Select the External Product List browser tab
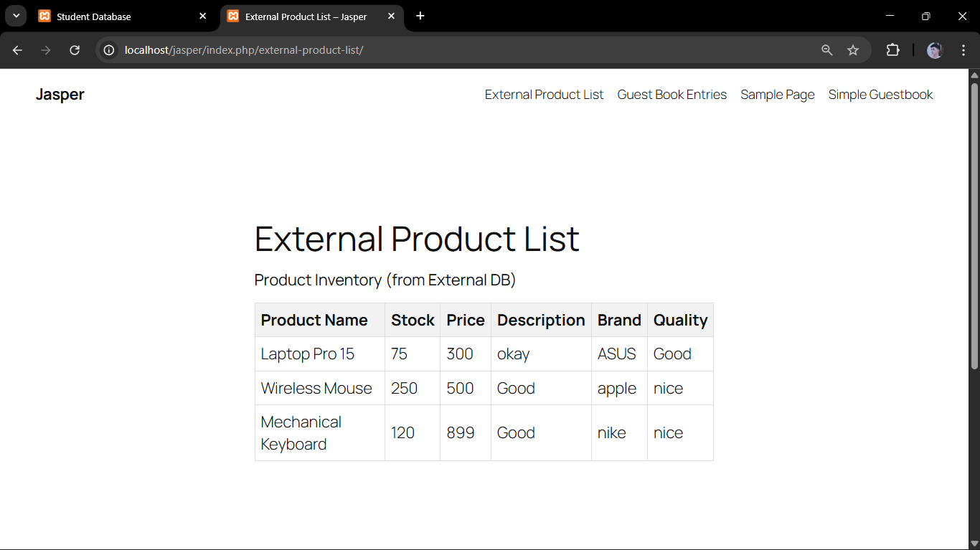980x550 pixels. (305, 16)
